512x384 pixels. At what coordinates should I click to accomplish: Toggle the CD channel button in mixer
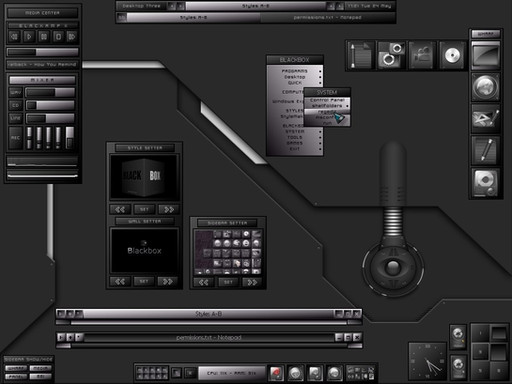[15, 105]
